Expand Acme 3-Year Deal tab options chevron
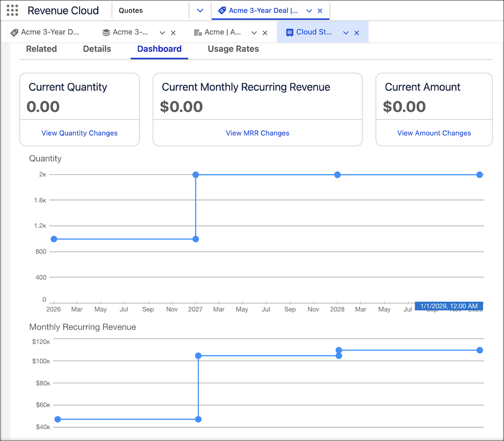Image resolution: width=504 pixels, height=441 pixels. [309, 11]
